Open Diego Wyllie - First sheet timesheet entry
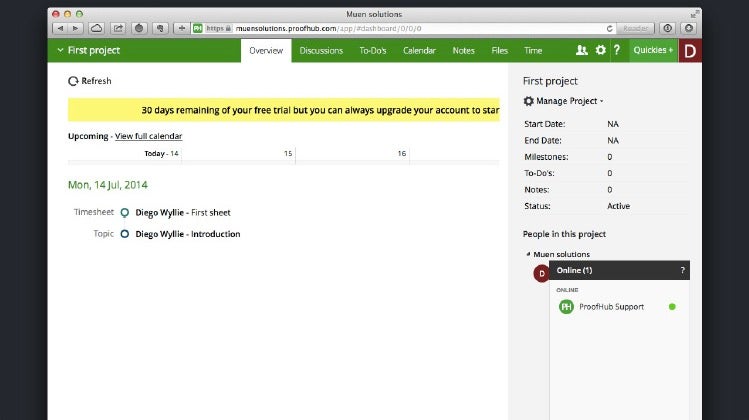The image size is (749, 420). click(x=182, y=213)
